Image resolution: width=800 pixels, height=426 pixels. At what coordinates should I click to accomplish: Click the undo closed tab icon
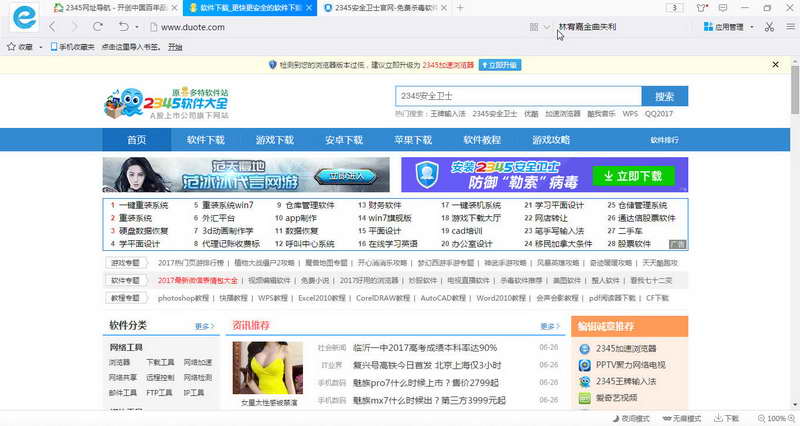(123, 27)
